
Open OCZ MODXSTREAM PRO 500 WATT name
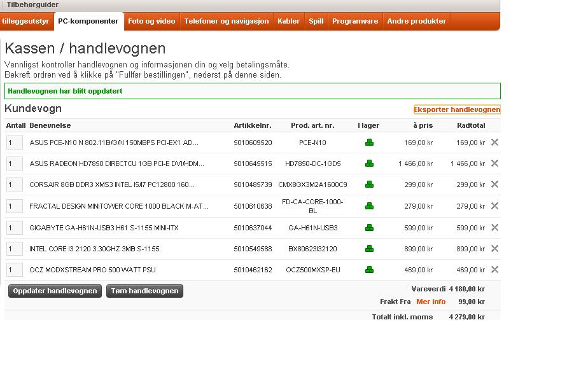coord(93,270)
